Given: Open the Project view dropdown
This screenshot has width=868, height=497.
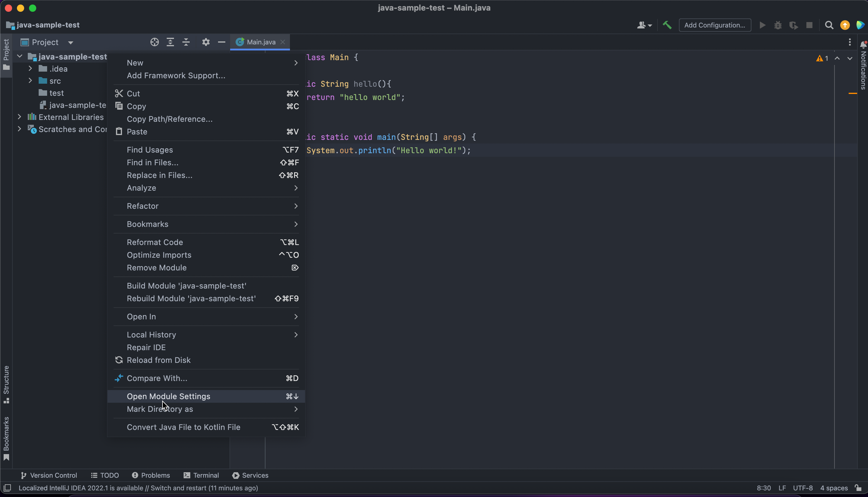Looking at the screenshot, I should click(x=71, y=42).
